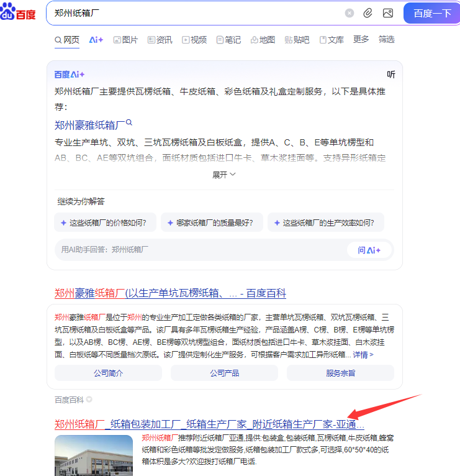This screenshot has width=460, height=476.
Task: Click the verified badge beside 百度百科
Action: (89, 399)
